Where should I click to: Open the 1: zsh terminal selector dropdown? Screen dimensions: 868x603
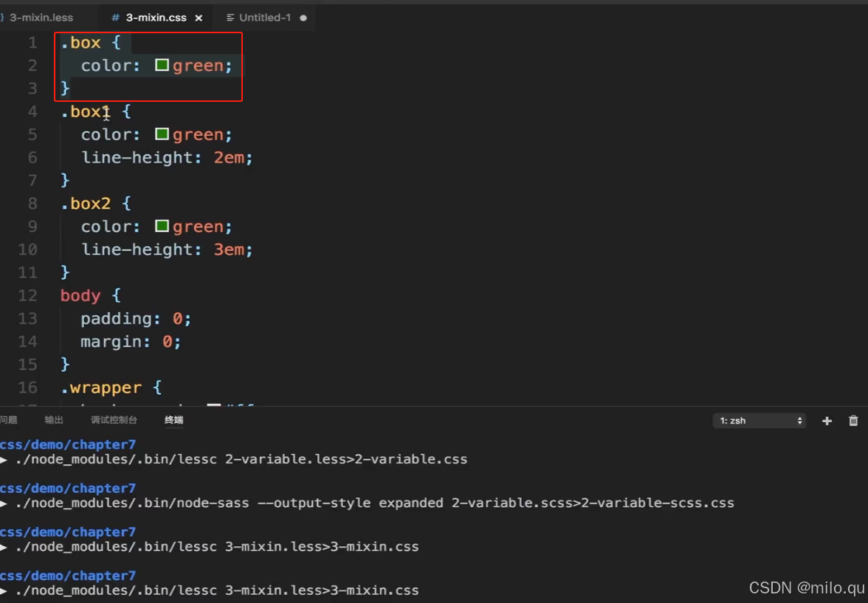pos(759,421)
